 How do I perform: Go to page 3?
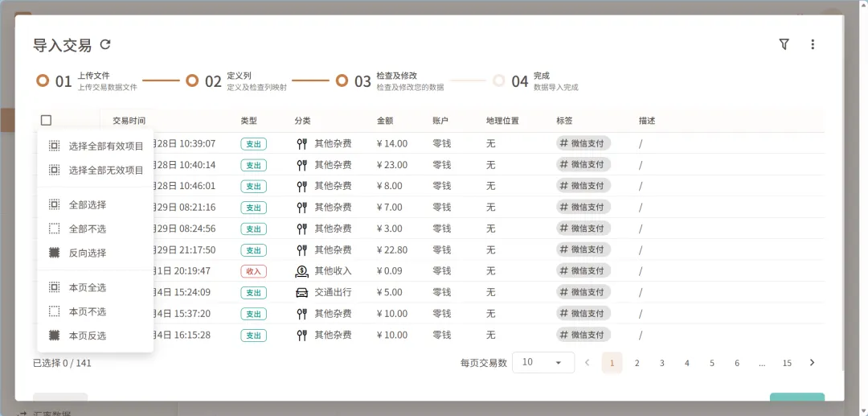pyautogui.click(x=662, y=363)
